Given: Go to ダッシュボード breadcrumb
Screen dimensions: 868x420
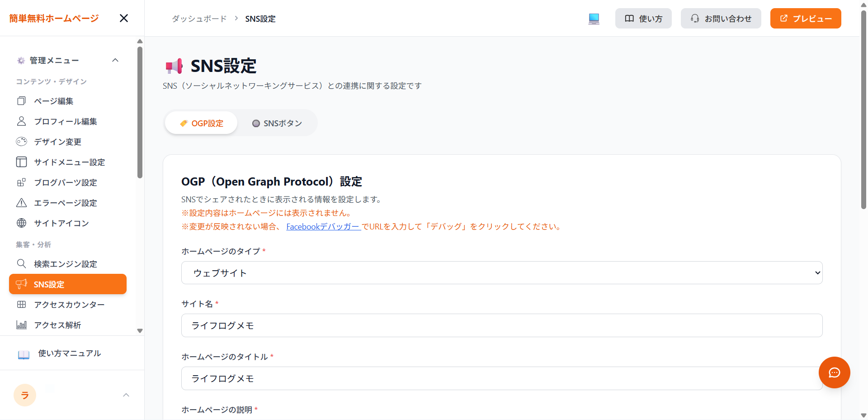Looking at the screenshot, I should coord(199,19).
